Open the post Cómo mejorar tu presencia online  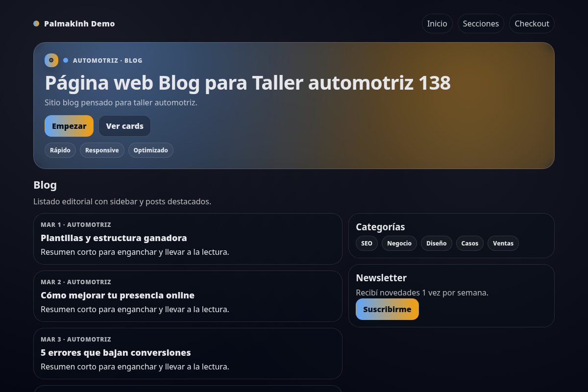point(118,295)
